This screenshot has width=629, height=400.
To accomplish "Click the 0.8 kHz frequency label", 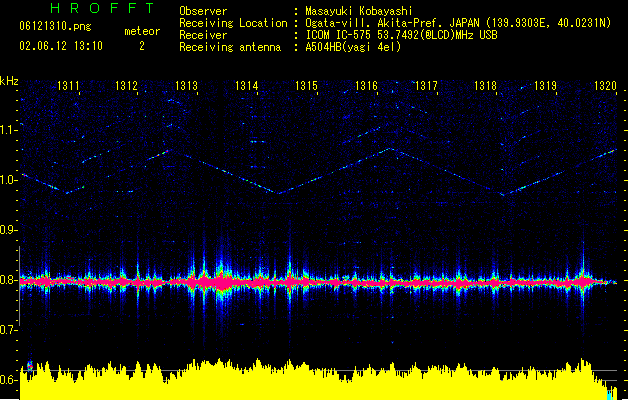I will coord(9,280).
